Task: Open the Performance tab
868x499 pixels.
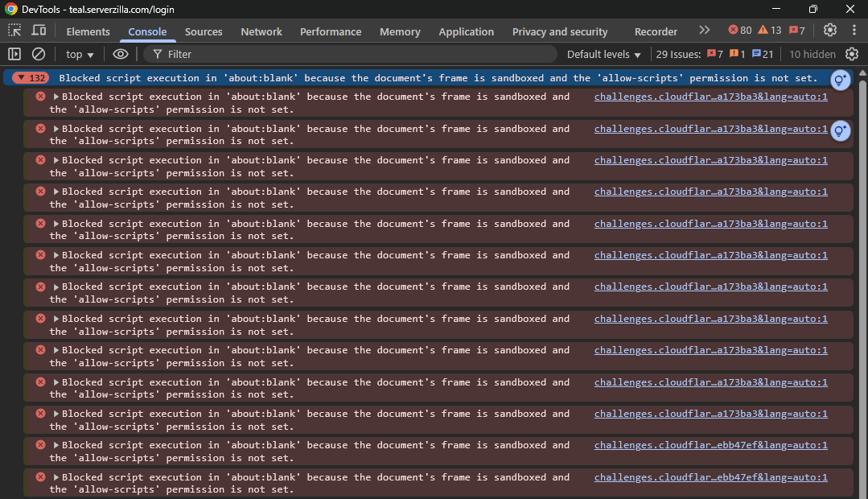Action: [x=331, y=31]
